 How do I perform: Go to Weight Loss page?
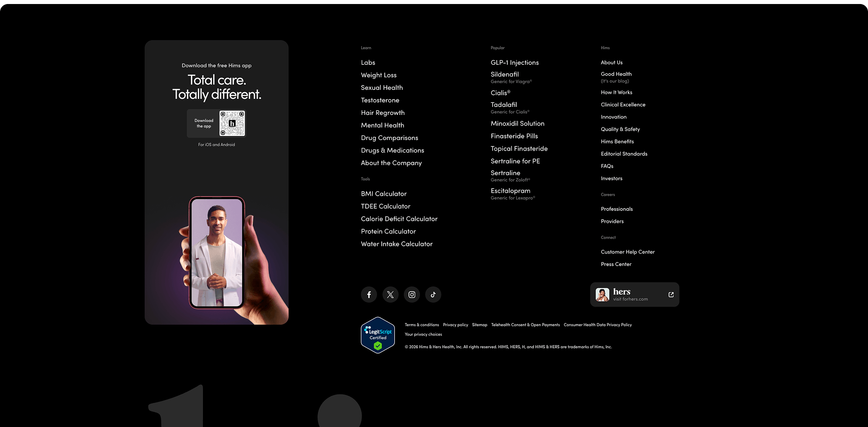tap(379, 75)
